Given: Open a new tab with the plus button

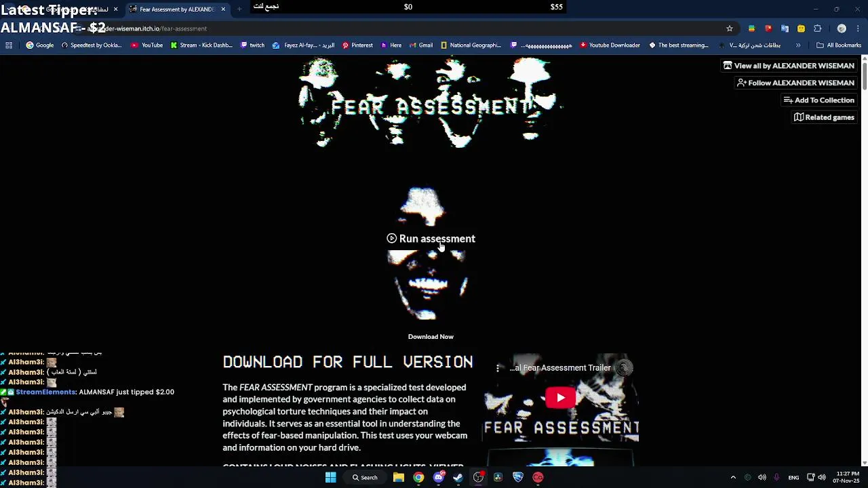Looking at the screenshot, I should point(239,9).
